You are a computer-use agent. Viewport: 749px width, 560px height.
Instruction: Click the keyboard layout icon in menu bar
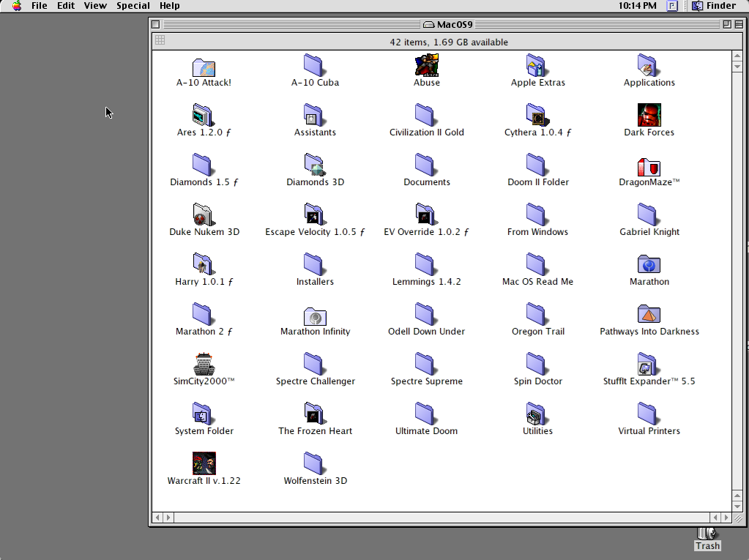(672, 6)
